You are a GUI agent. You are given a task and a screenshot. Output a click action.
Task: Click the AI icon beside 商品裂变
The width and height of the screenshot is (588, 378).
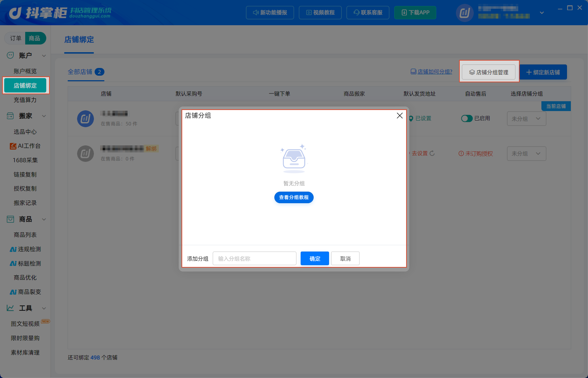tap(13, 292)
